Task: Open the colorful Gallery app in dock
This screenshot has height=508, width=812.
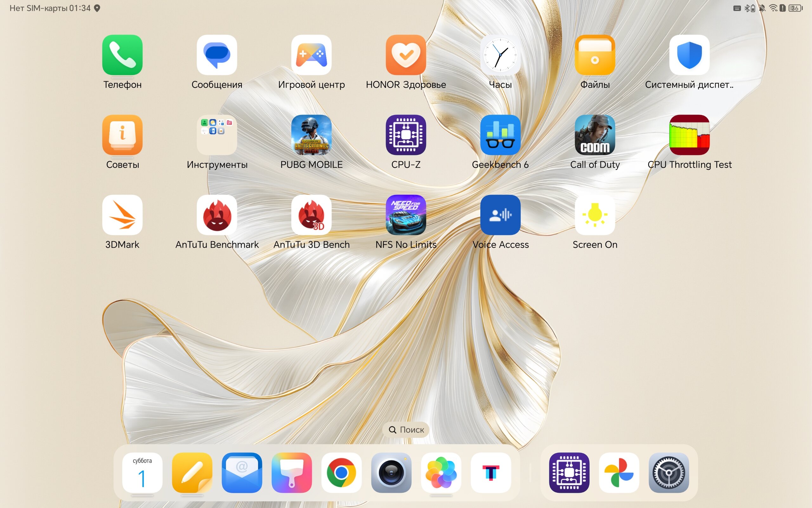Action: point(441,473)
